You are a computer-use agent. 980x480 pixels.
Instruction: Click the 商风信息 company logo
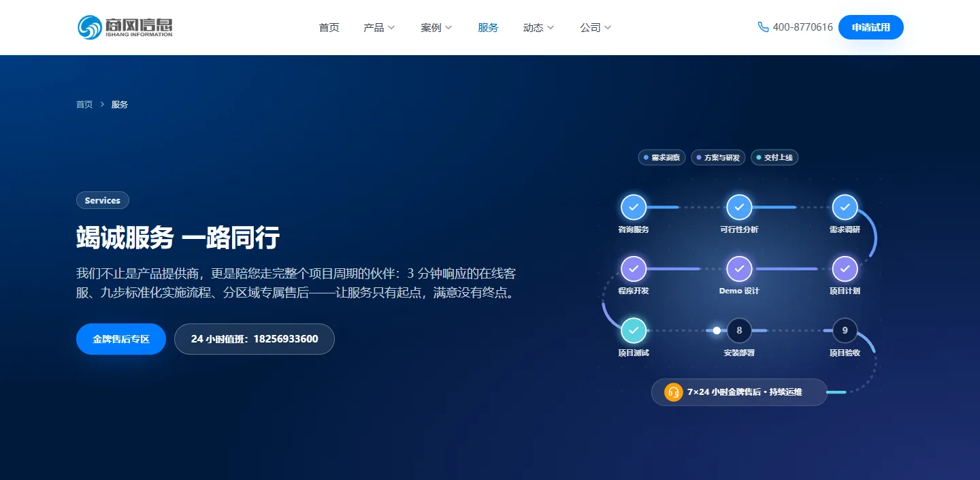coord(125,27)
